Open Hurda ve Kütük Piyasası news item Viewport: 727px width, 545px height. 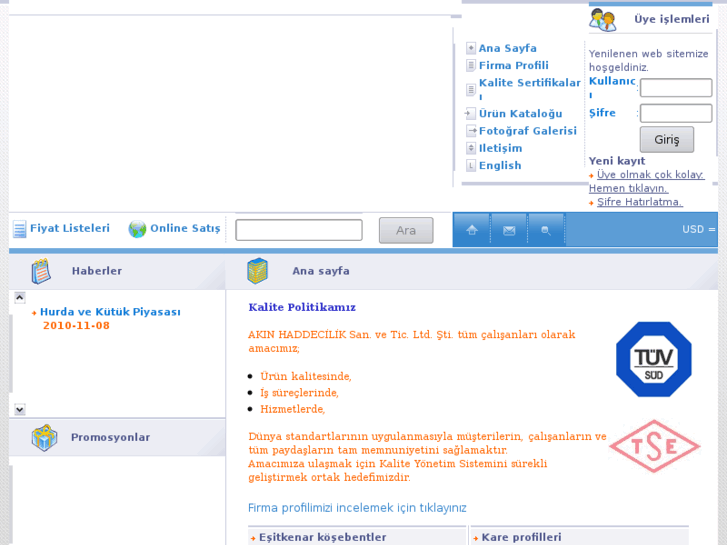(110, 312)
